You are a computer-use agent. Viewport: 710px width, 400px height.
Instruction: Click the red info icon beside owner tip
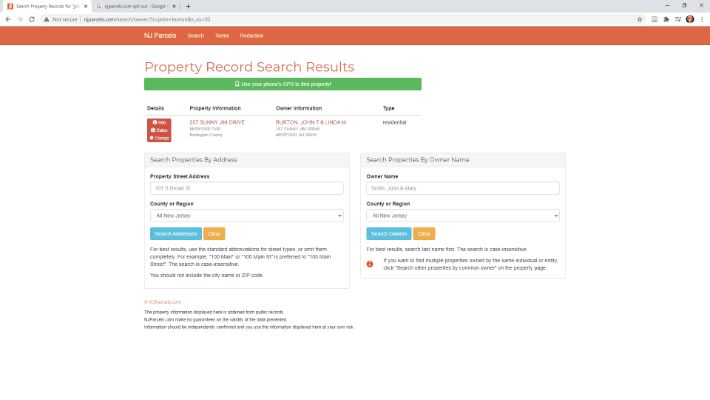(370, 264)
